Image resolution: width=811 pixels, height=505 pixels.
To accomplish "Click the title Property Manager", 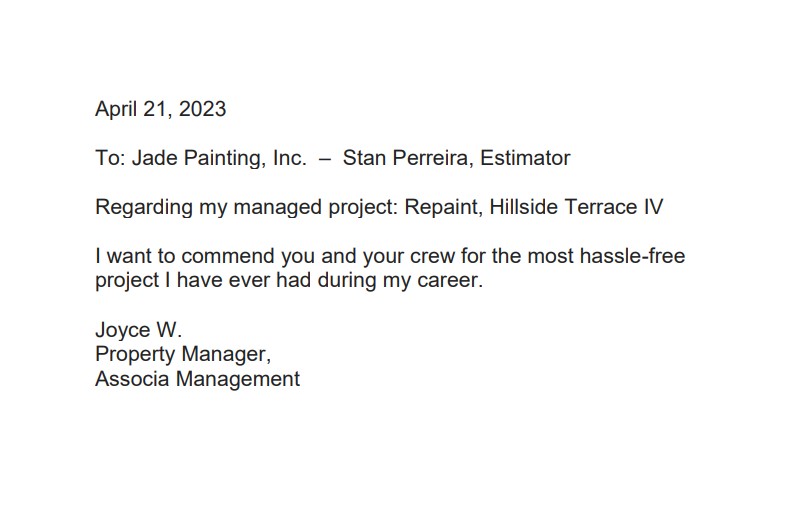I will [x=183, y=354].
